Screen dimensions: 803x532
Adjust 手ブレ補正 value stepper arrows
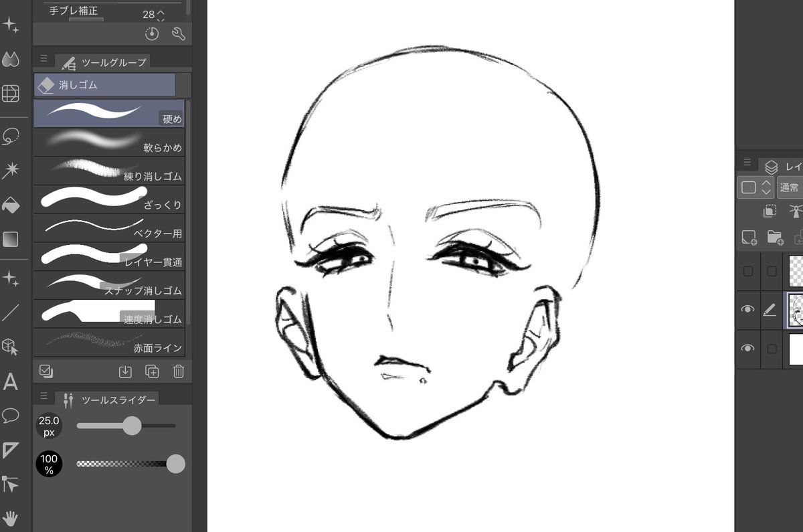pyautogui.click(x=160, y=14)
